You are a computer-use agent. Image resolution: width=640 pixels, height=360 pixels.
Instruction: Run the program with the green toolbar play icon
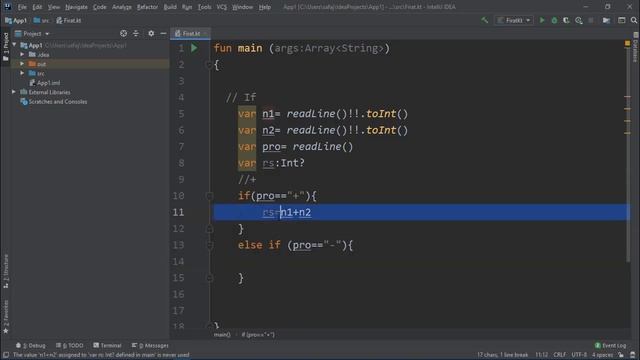click(542, 20)
